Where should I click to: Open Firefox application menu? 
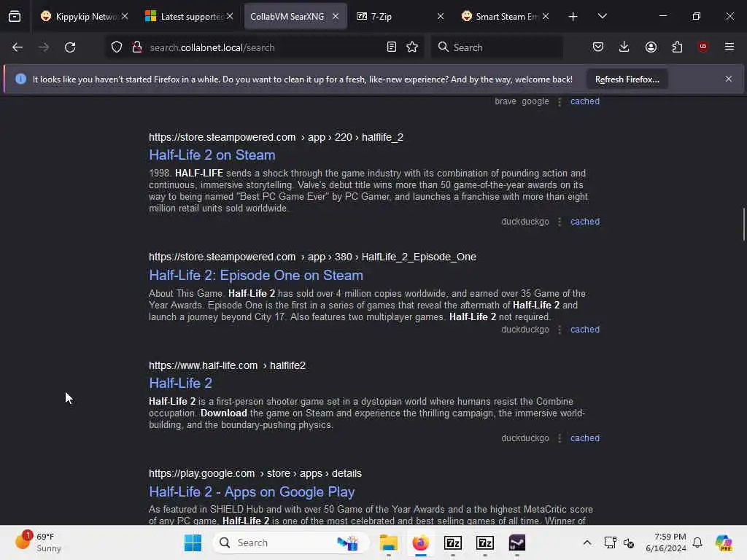pyautogui.click(x=729, y=47)
